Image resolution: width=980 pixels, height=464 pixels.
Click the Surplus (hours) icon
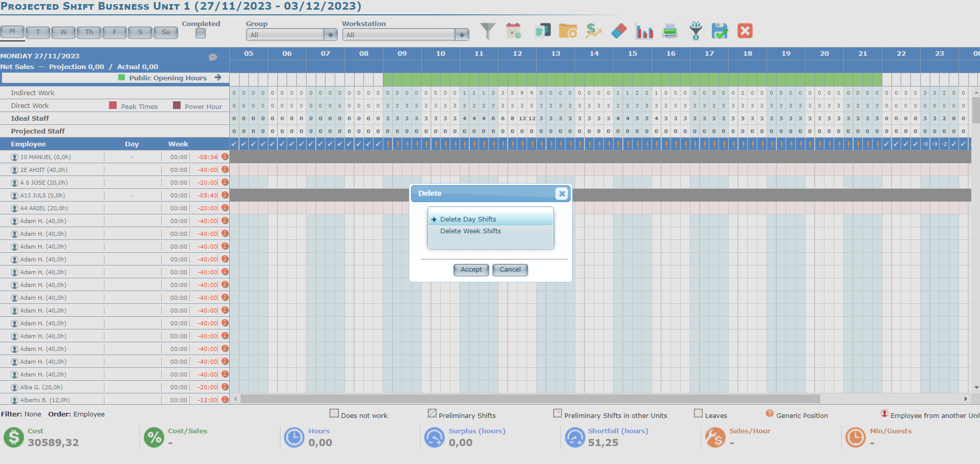(434, 437)
